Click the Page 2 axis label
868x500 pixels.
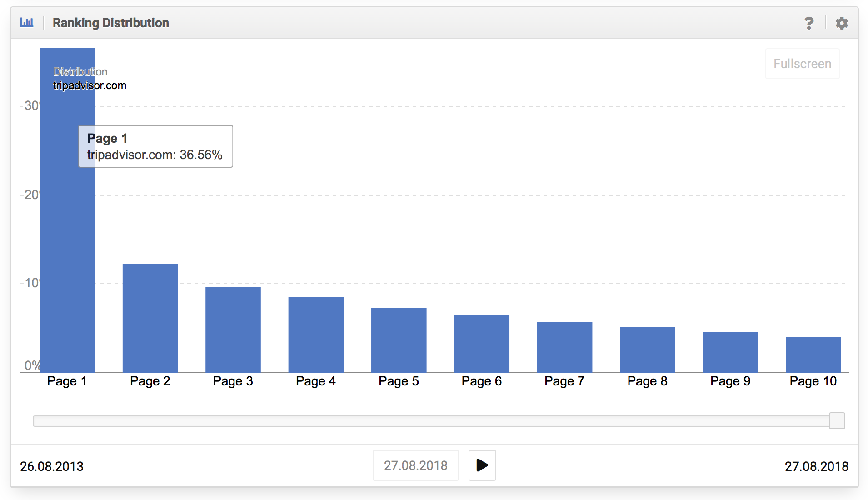[150, 381]
